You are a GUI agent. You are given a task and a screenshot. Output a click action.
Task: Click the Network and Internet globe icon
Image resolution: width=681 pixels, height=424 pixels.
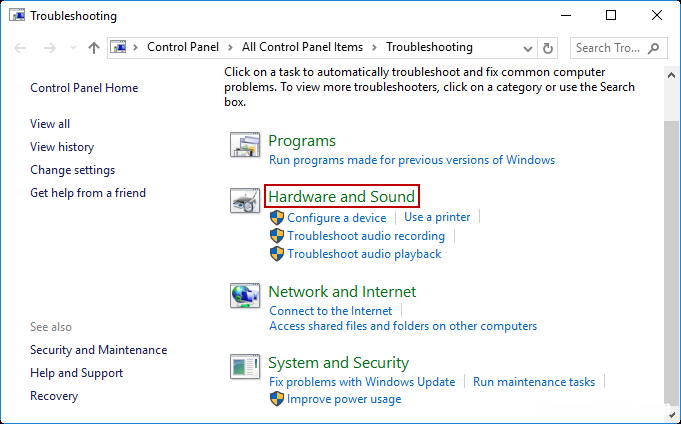point(245,295)
